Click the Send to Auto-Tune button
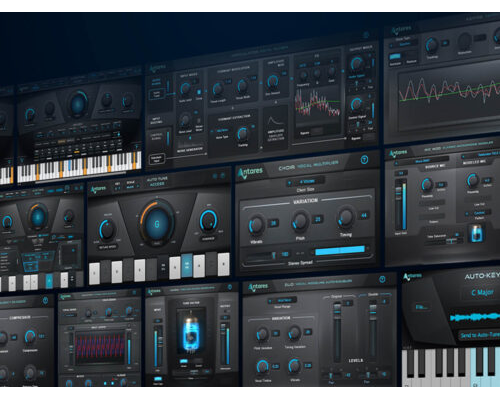 [479, 335]
